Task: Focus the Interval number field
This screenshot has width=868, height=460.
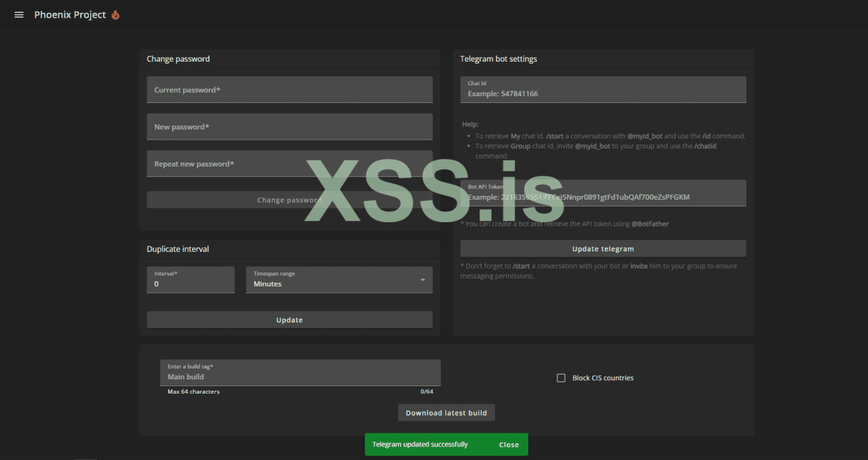Action: (191, 280)
